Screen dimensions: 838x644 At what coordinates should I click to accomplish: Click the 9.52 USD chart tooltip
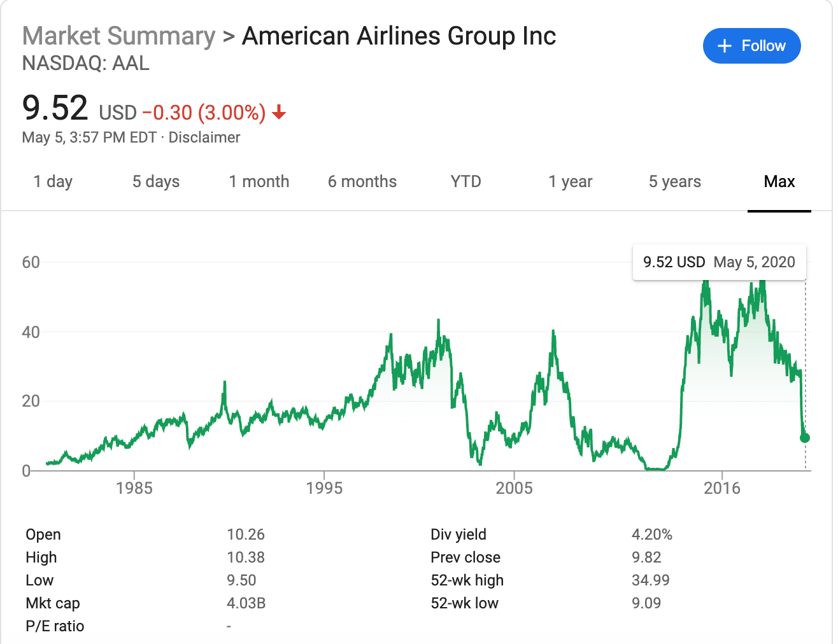point(719,262)
